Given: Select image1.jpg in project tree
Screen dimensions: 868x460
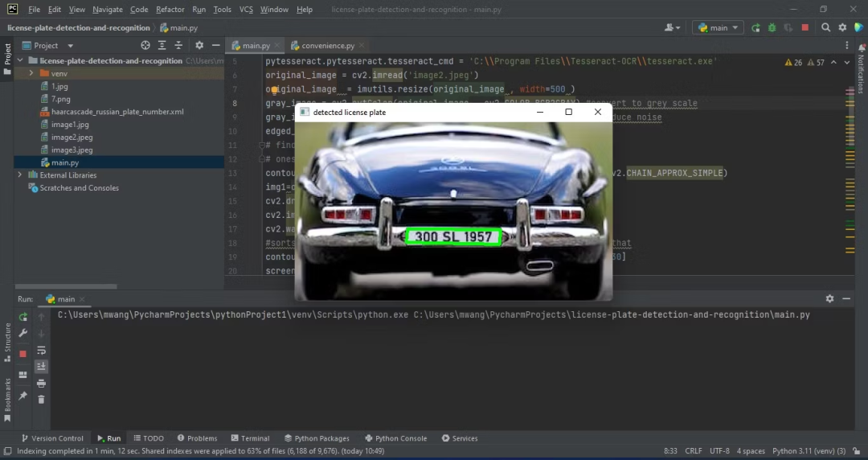Looking at the screenshot, I should 70,125.
